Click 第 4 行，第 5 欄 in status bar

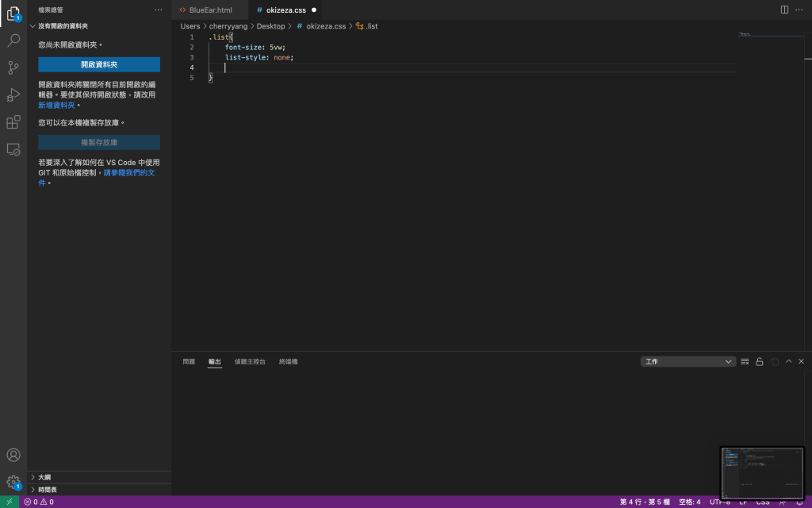[x=645, y=502]
